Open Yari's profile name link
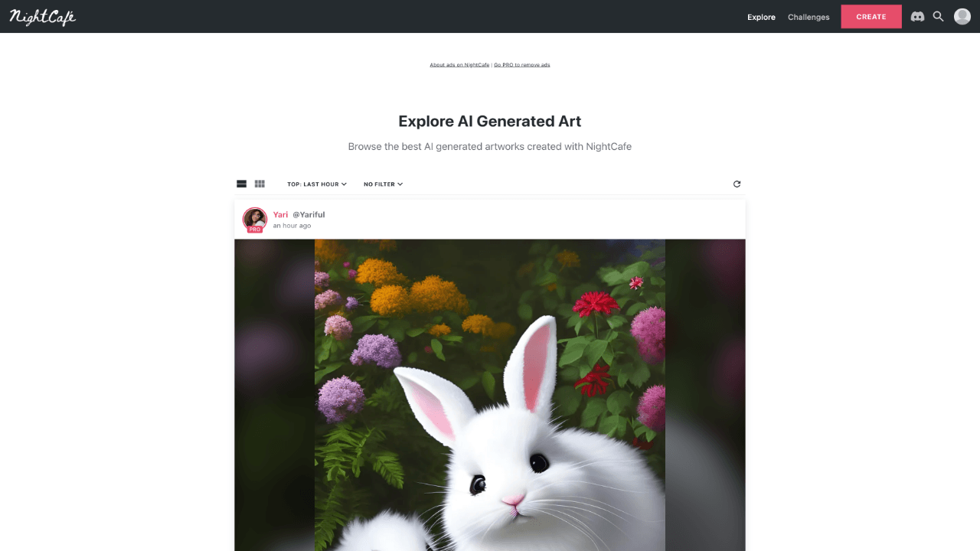 click(x=280, y=214)
